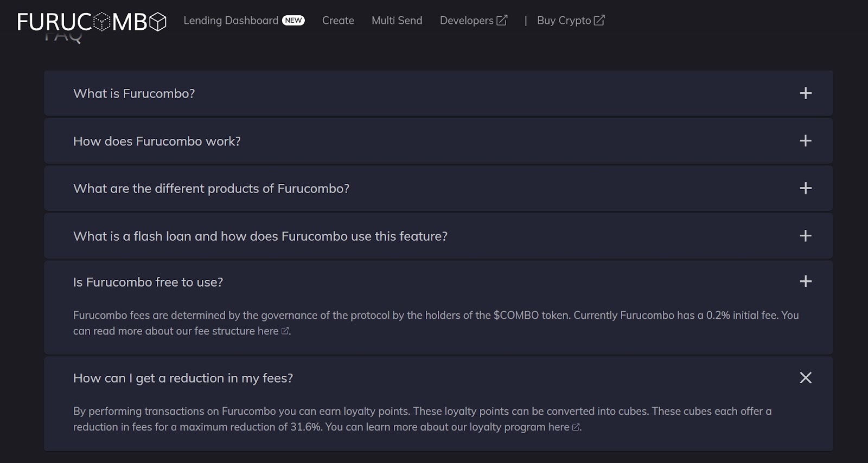The image size is (868, 463).
Task: Click the flash loan question text
Action: coord(260,236)
